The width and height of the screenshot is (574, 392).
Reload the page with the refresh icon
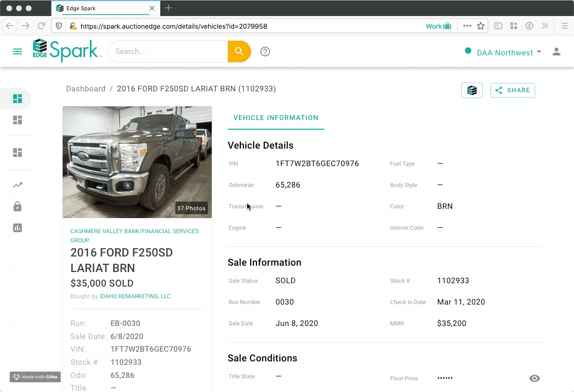point(41,26)
